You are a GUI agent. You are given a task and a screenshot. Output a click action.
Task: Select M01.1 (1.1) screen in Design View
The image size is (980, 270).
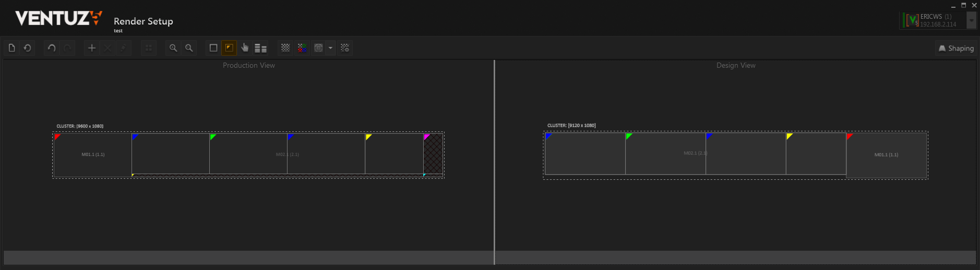886,155
